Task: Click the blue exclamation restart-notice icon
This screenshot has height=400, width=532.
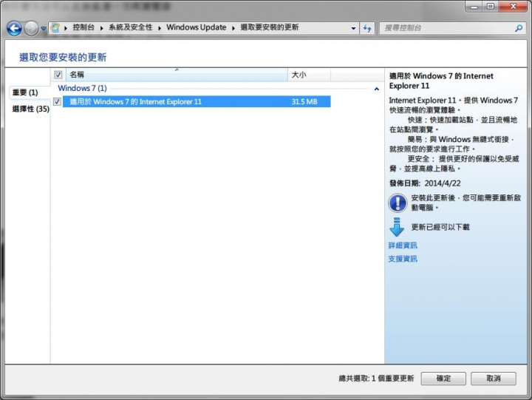Action: (x=398, y=203)
